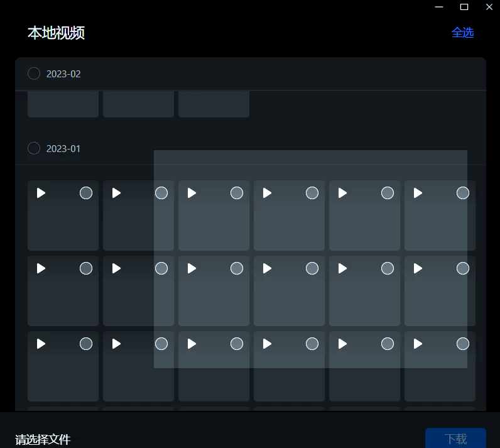Play first video in 2023-01 second row

pos(41,268)
